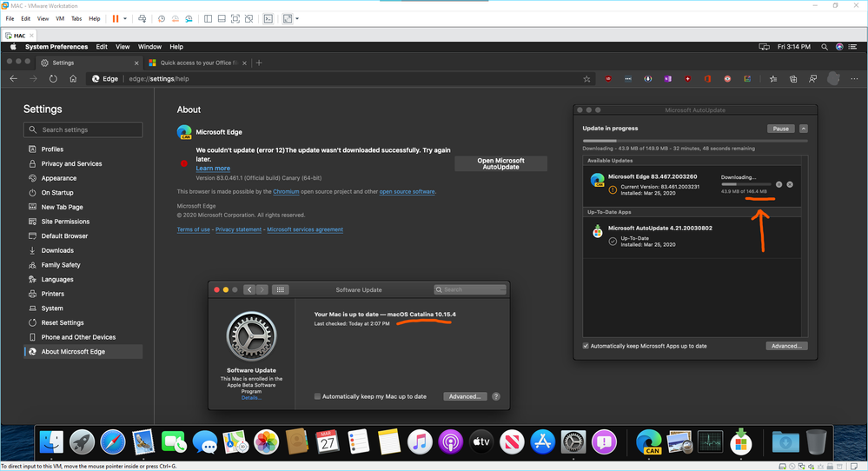
Task: Click the Details link in Software Update
Action: point(251,397)
